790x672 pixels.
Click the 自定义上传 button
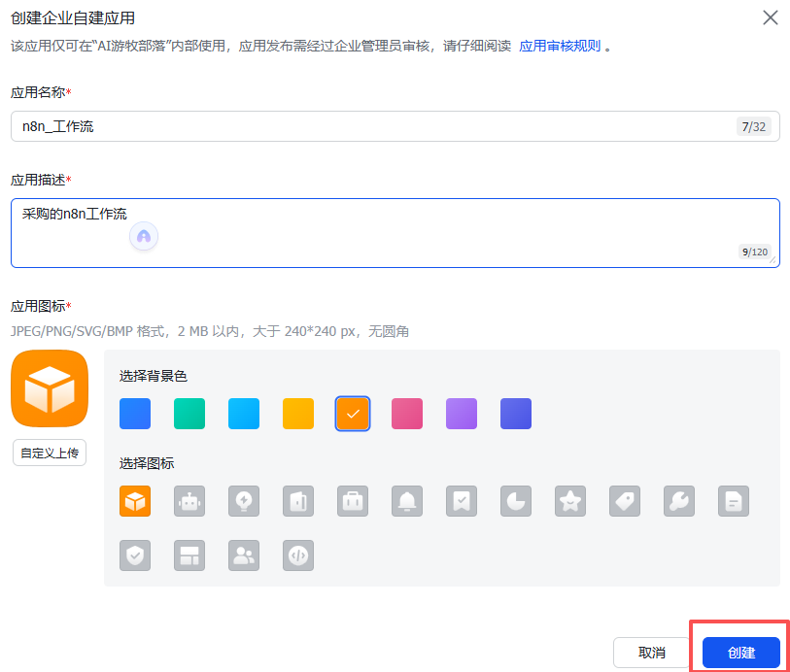[50, 453]
